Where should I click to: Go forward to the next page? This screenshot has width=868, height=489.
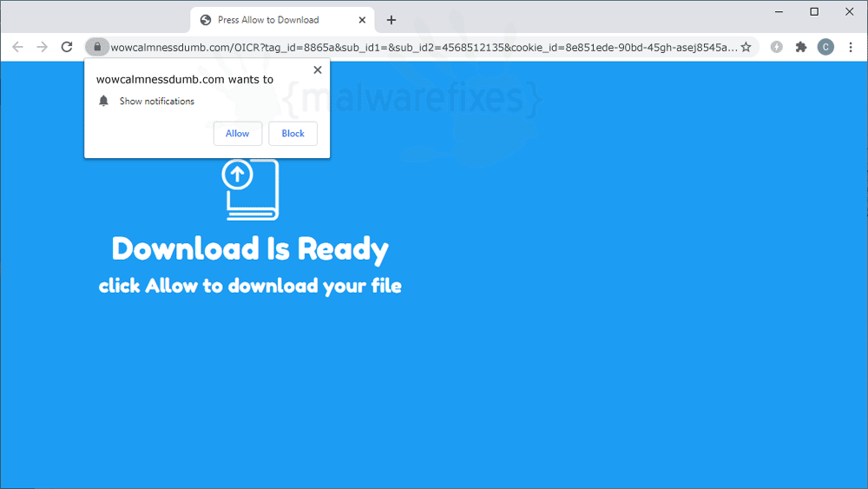tap(42, 47)
